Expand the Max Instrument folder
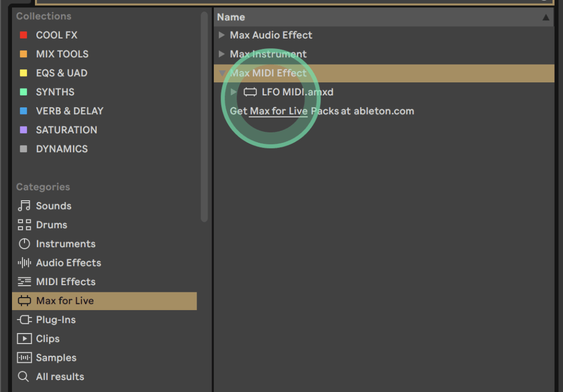The width and height of the screenshot is (563, 392). 222,54
